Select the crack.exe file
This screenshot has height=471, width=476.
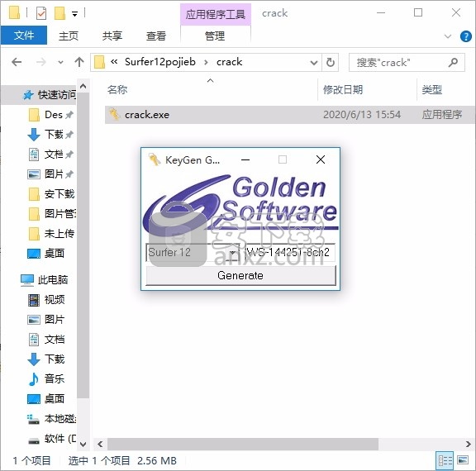pos(290,115)
